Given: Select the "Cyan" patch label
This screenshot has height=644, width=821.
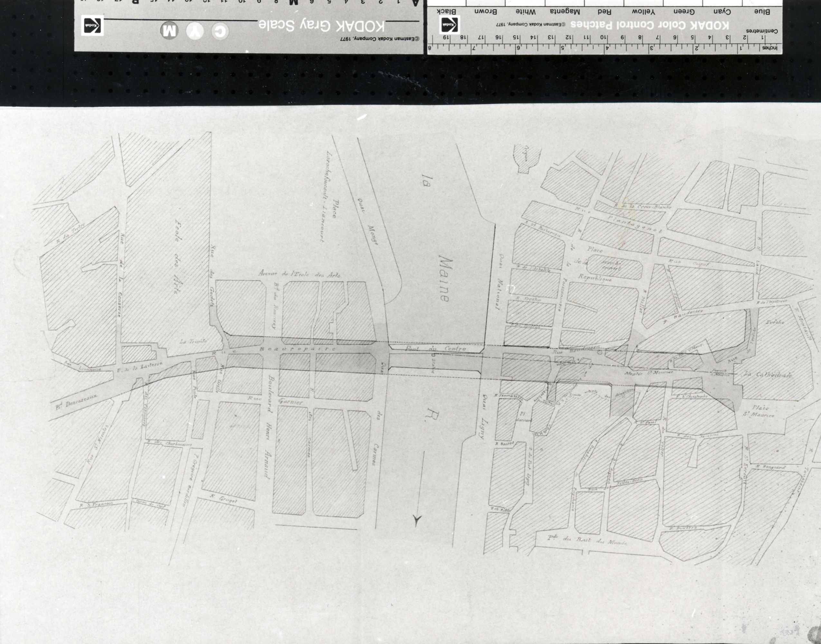Looking at the screenshot, I should 722,12.
